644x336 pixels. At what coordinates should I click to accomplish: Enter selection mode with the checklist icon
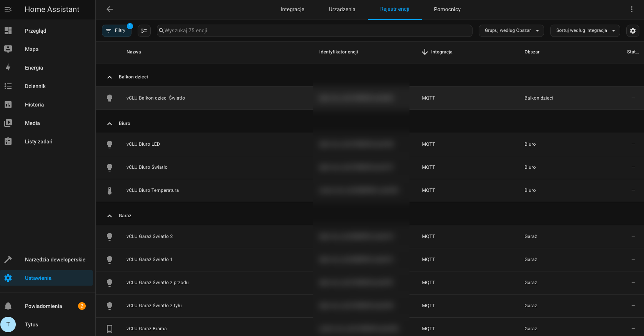pyautogui.click(x=144, y=31)
